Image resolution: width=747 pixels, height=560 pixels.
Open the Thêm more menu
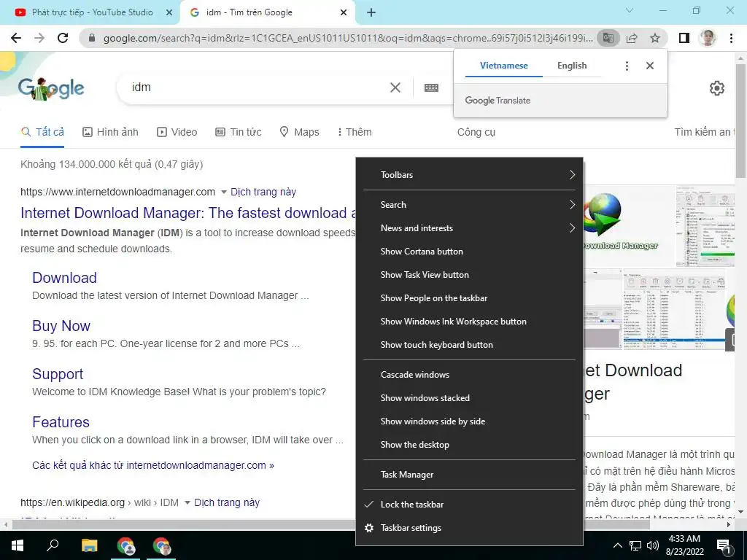[354, 132]
